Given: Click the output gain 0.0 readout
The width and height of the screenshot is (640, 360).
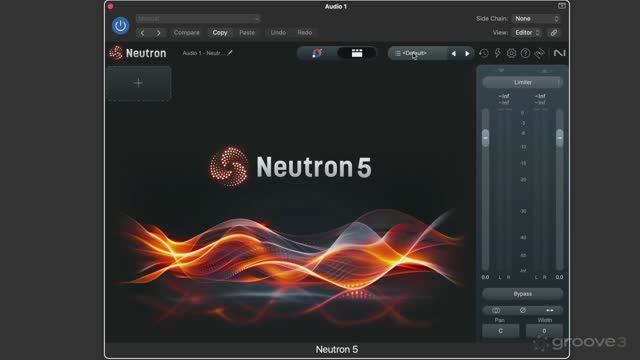Looking at the screenshot, I should pos(560,277).
